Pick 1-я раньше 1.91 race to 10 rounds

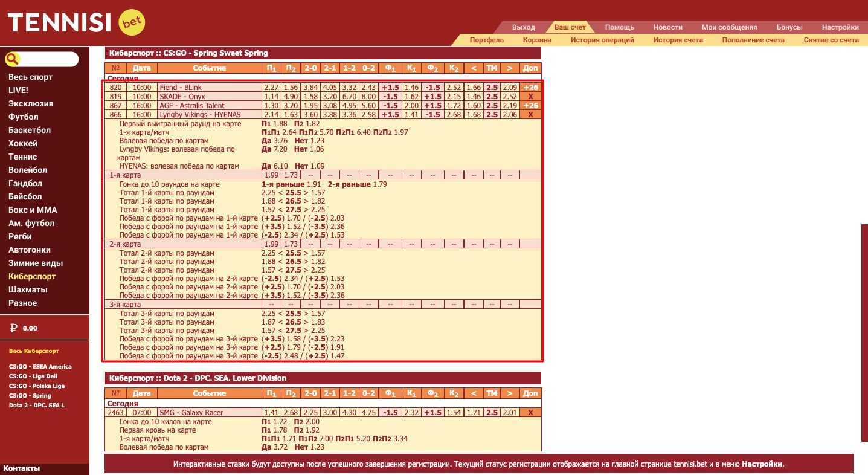291,184
